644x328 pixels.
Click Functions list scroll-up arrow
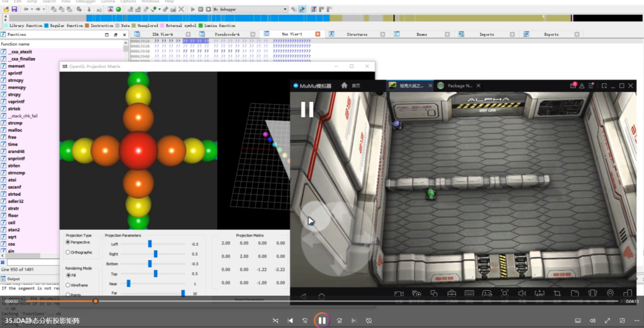[126, 43]
